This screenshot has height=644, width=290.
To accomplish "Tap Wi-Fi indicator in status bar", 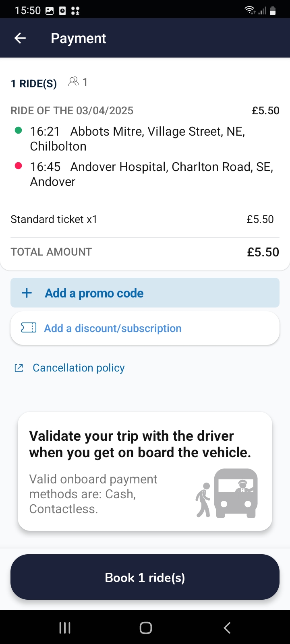I will click(x=250, y=10).
